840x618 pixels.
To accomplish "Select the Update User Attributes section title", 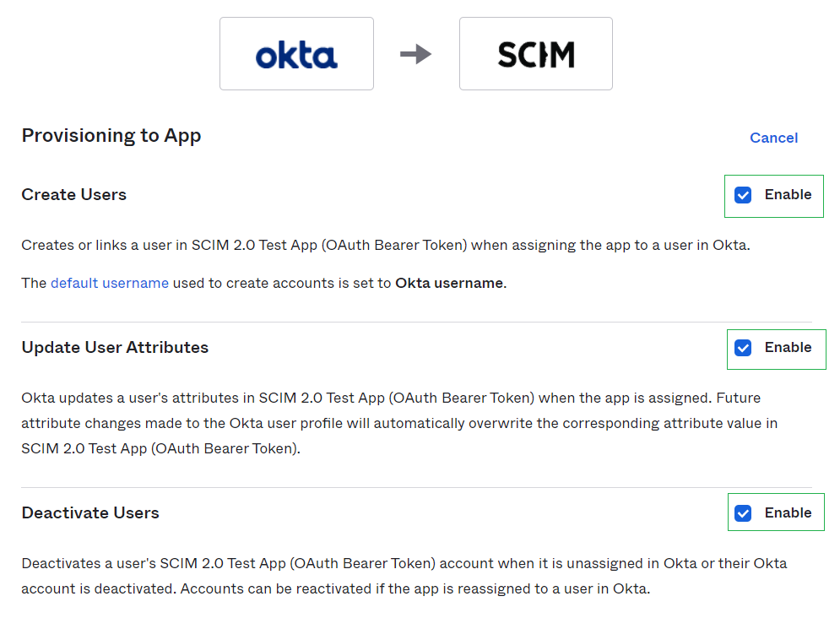I will [x=115, y=347].
